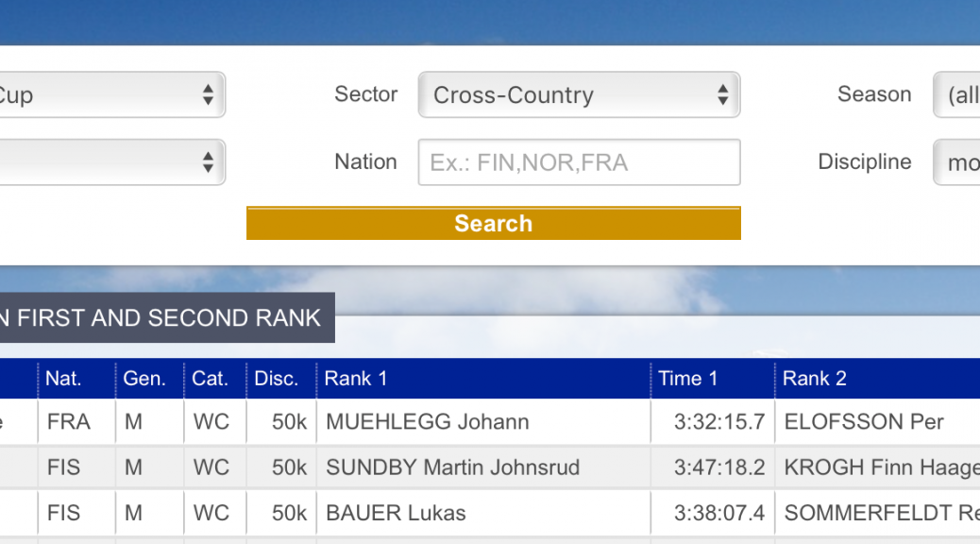Sort by the Disc. column header
This screenshot has width=980, height=544.
coord(277,379)
